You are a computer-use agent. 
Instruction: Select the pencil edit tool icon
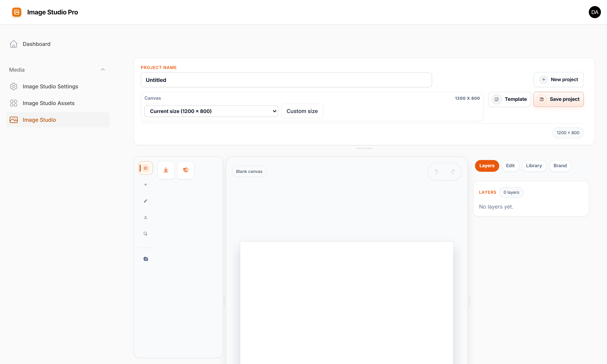145,201
